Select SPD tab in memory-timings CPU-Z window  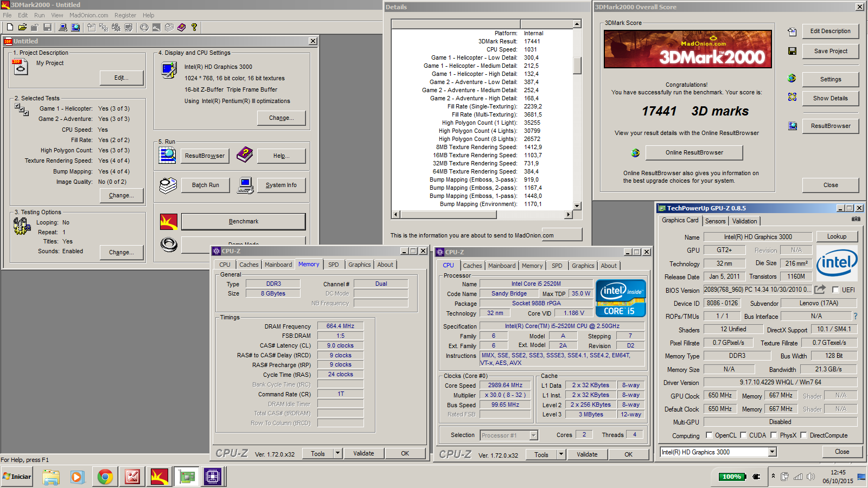(333, 265)
